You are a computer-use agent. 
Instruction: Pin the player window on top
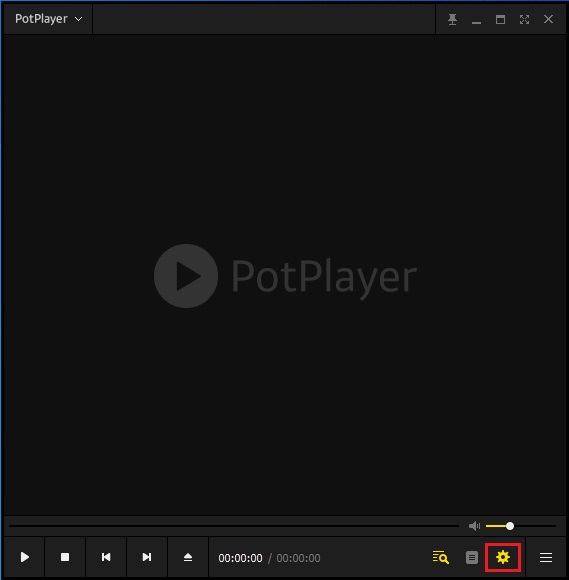coord(452,19)
